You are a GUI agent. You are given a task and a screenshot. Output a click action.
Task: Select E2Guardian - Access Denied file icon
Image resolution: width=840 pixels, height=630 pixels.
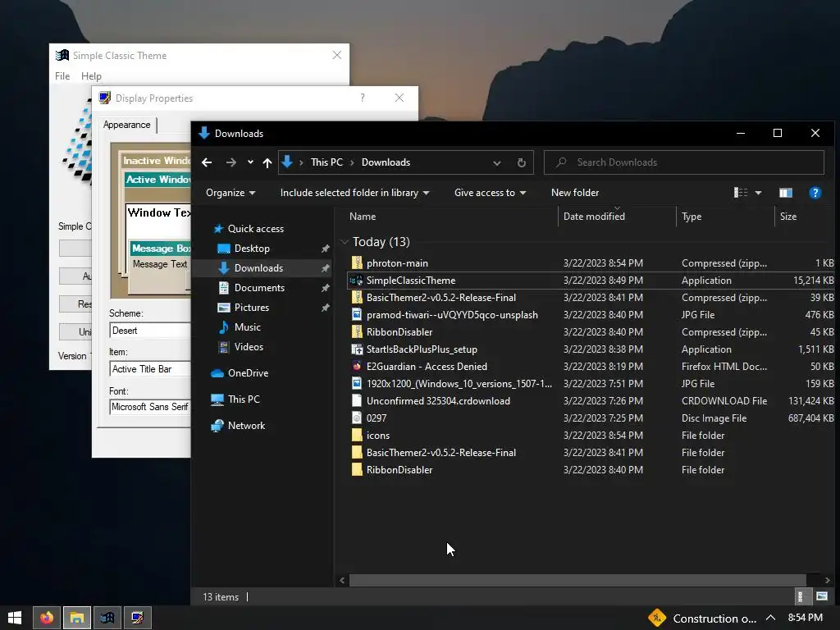tap(357, 367)
